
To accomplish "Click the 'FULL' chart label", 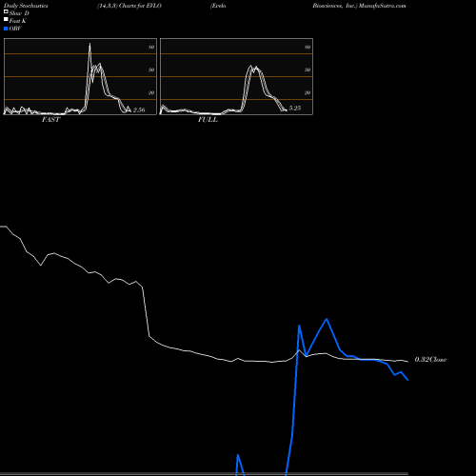I will (208, 120).
